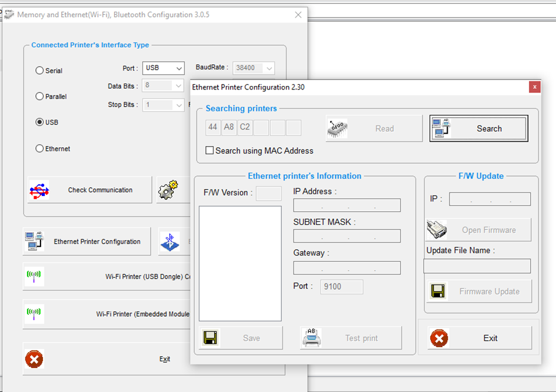This screenshot has height=392, width=556.
Task: Expand the BaudRate dropdown
Action: [x=254, y=68]
